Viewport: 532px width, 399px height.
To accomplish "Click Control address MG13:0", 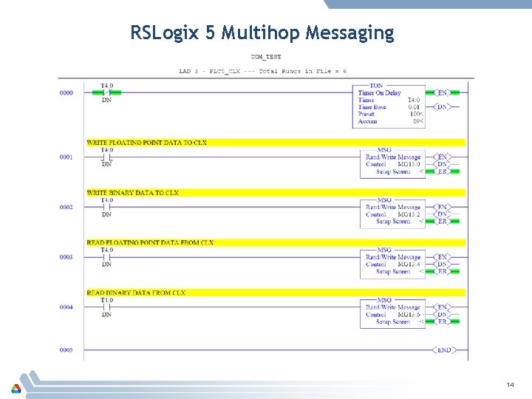I will 409,164.
